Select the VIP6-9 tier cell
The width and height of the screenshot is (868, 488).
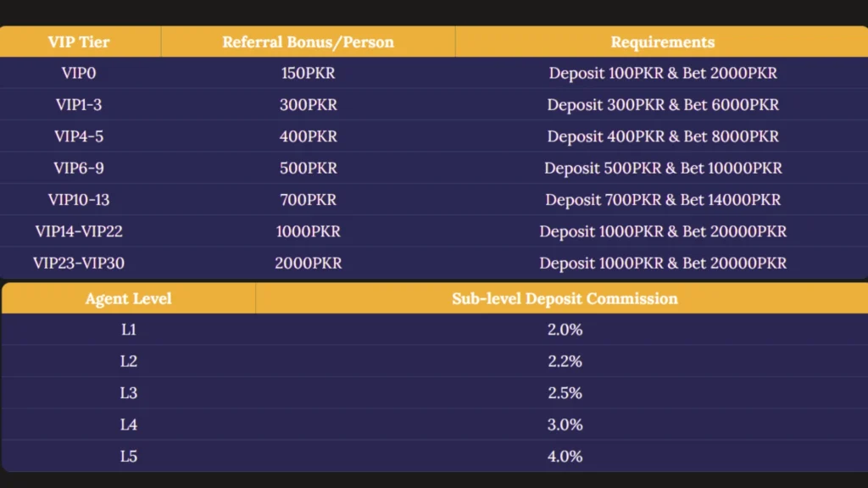pyautogui.click(x=79, y=168)
